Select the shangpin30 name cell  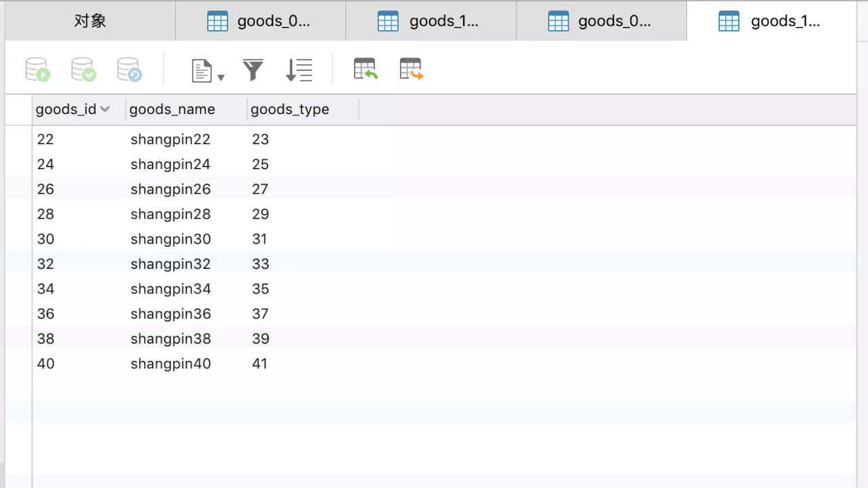pyautogui.click(x=170, y=239)
